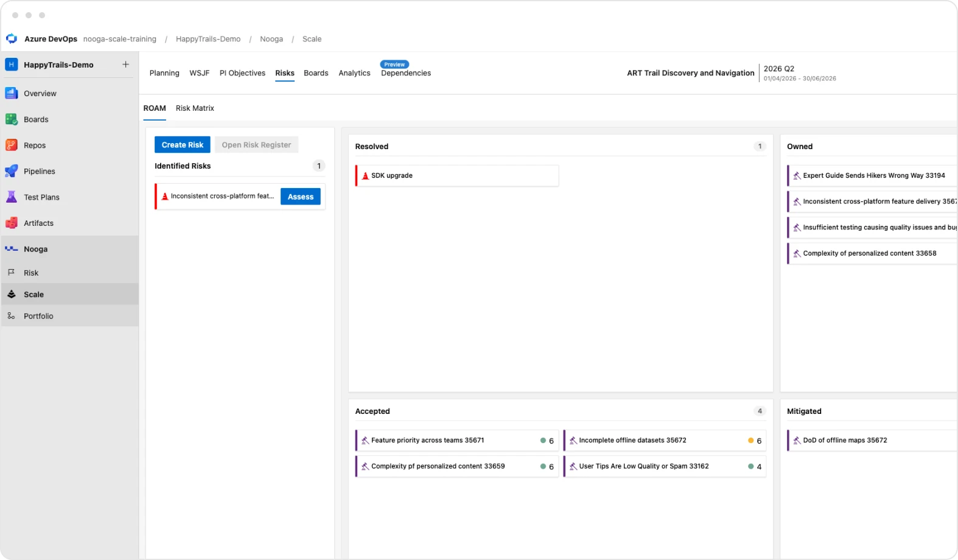Open the WSJF tab
Screen dimensions: 958x560
(200, 73)
